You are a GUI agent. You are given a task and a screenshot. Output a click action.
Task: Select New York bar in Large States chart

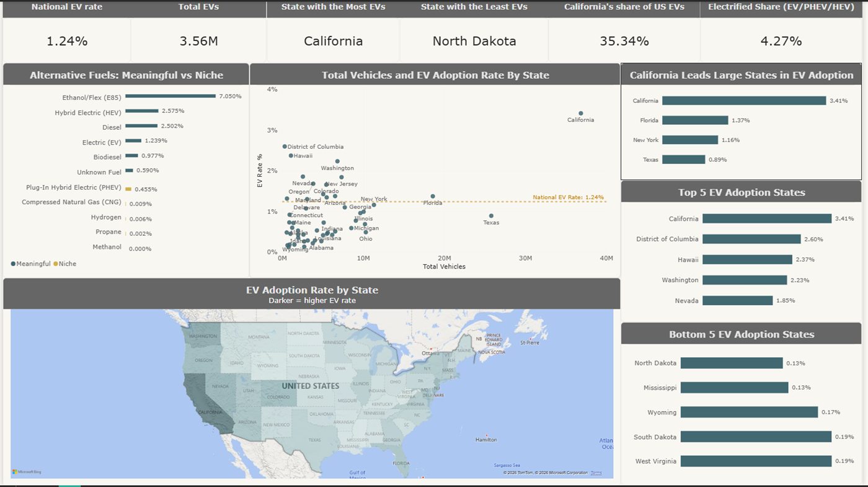[690, 140]
